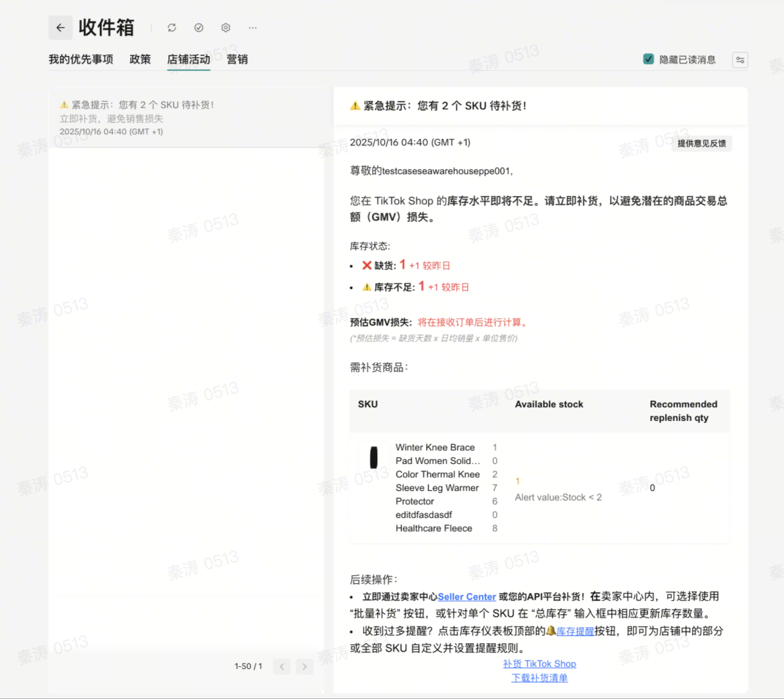
Task: Open inbox settings via the gear icon
Action: [x=226, y=28]
